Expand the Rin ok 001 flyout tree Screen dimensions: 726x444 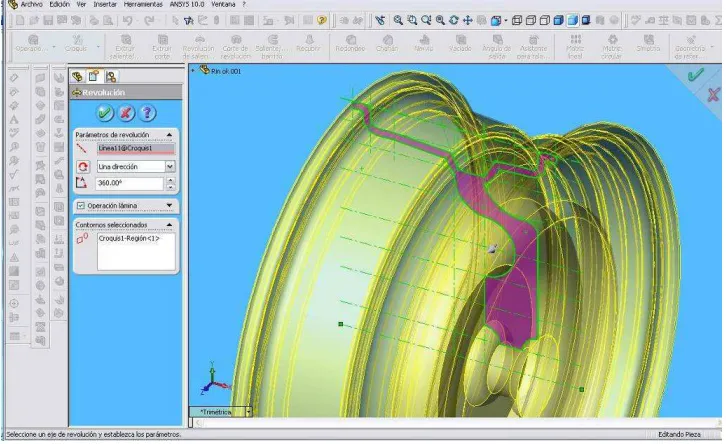point(193,71)
